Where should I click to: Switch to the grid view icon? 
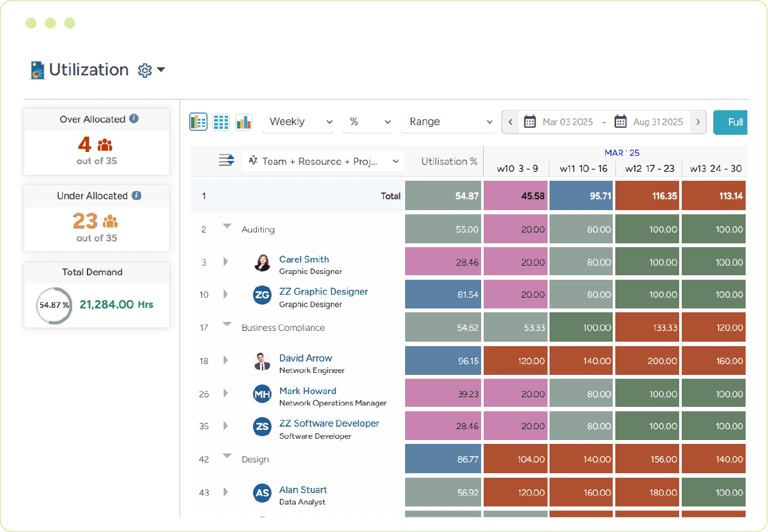tap(221, 121)
